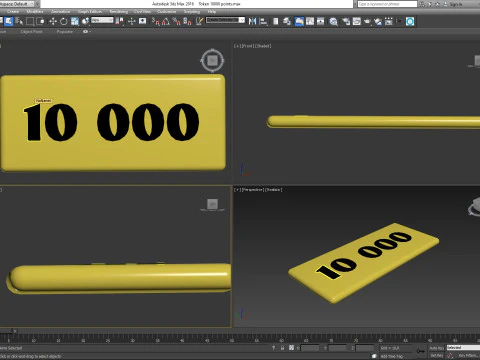
Task: Click the Auto Key button
Action: point(436,348)
